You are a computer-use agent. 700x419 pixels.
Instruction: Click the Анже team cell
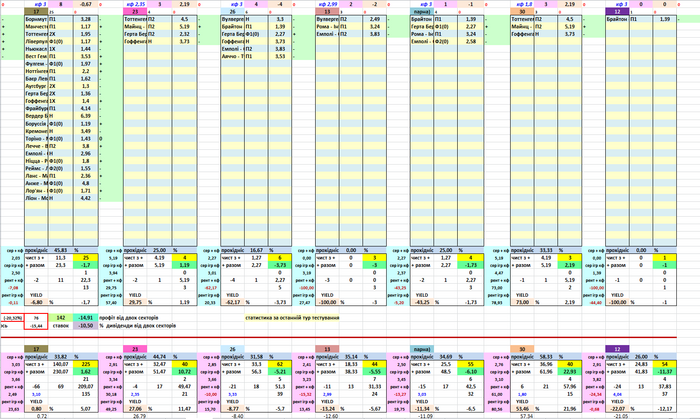(x=36, y=183)
